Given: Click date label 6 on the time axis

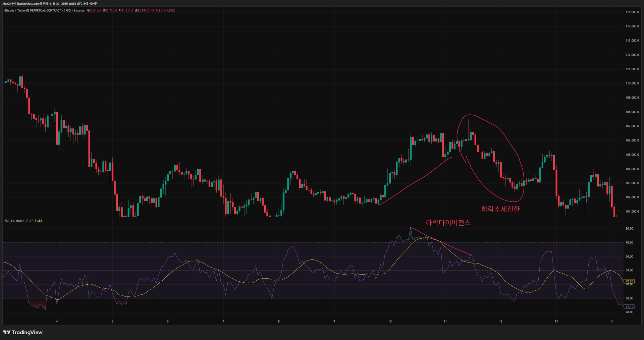Looking at the screenshot, I should [168, 321].
